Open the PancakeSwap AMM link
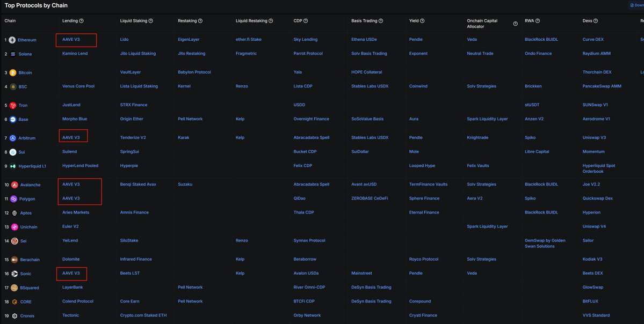Screen dimensions: 644x324 coord(602,86)
